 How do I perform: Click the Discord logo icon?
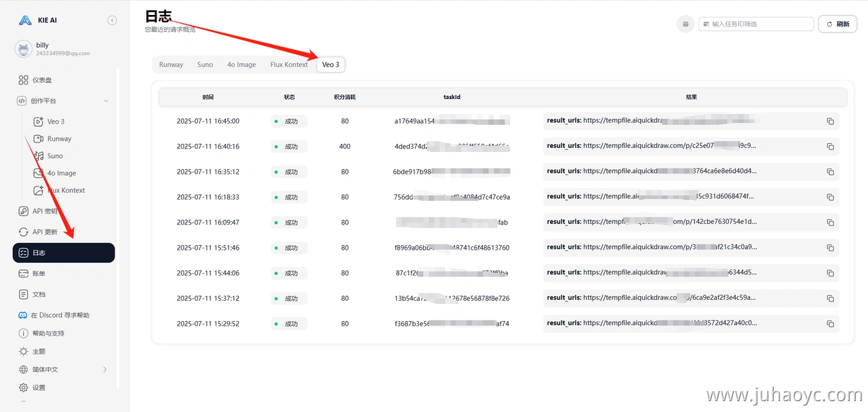(x=24, y=315)
